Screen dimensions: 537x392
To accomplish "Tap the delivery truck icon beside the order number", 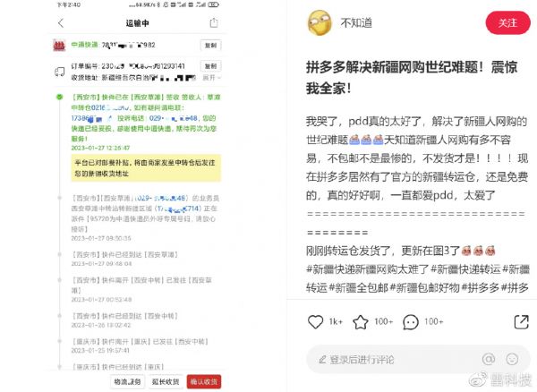I will coord(60,72).
